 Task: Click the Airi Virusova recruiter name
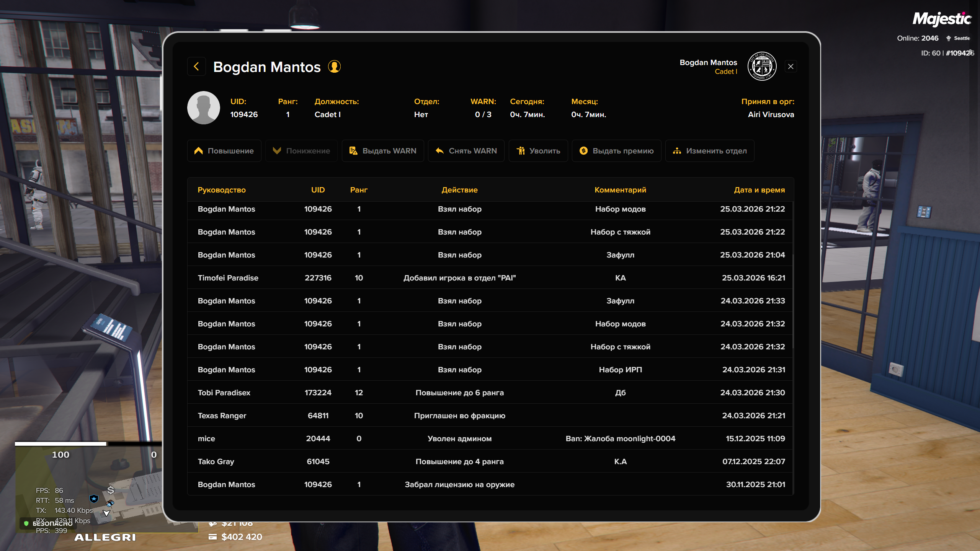coord(771,114)
